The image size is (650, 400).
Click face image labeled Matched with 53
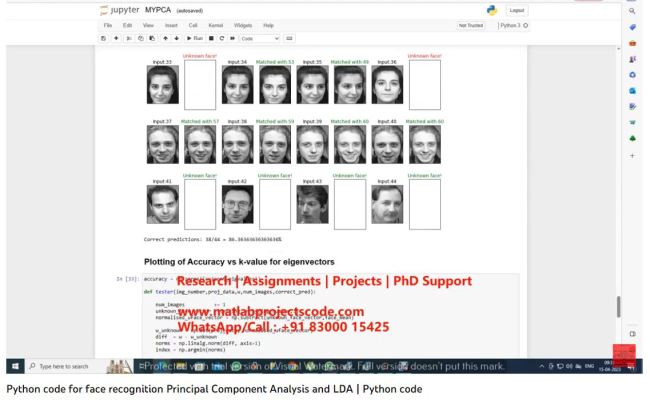[x=275, y=85]
